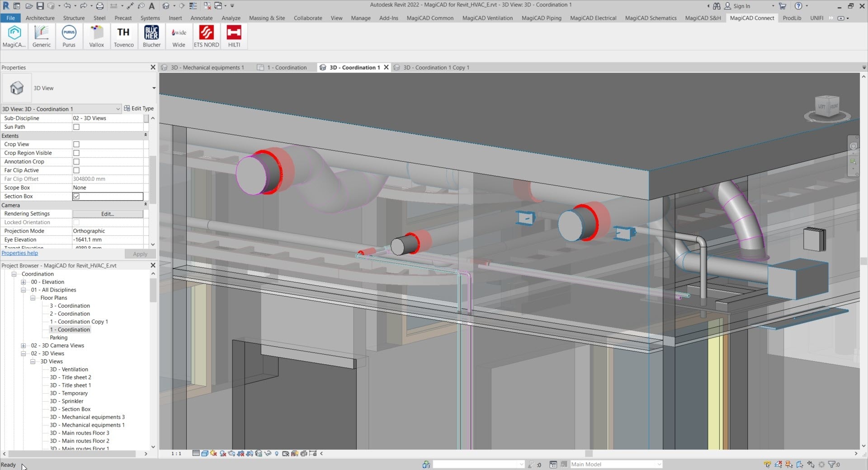Enable the Far Clip Active checkbox
This screenshot has width=868, height=470.
pos(76,170)
